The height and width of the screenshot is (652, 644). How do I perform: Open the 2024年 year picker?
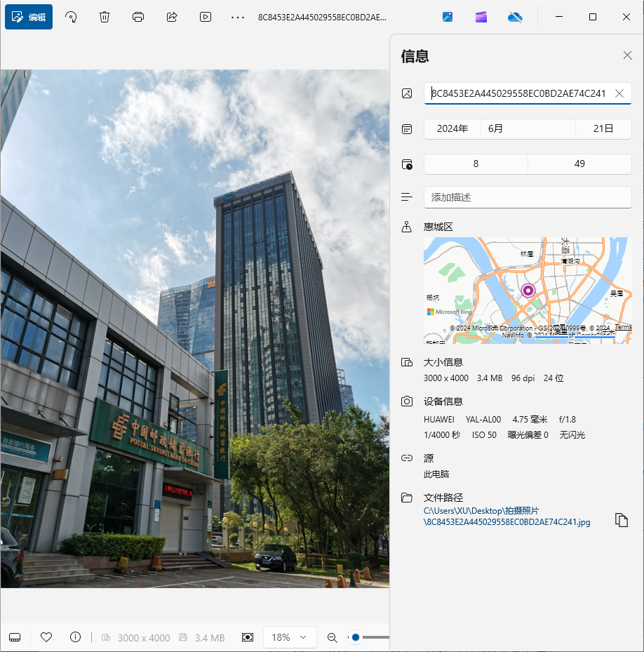(452, 128)
